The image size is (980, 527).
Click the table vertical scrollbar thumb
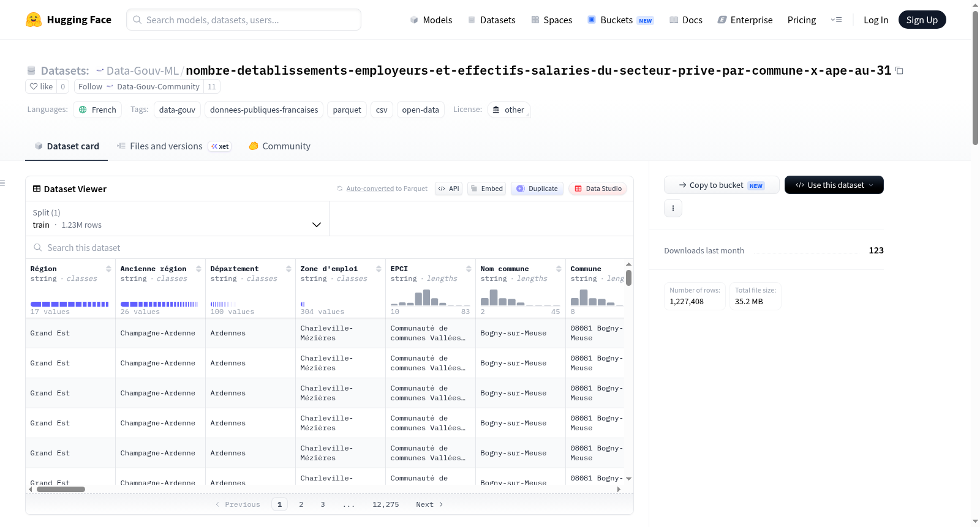(628, 277)
